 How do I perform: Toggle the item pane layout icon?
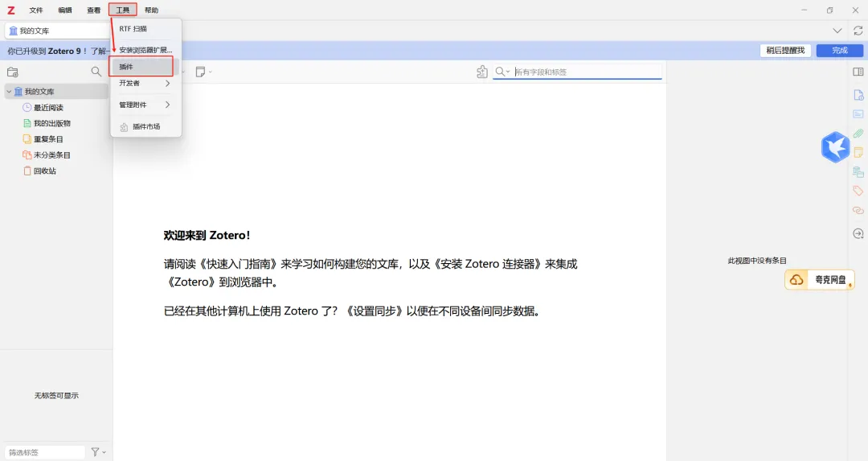click(x=858, y=72)
